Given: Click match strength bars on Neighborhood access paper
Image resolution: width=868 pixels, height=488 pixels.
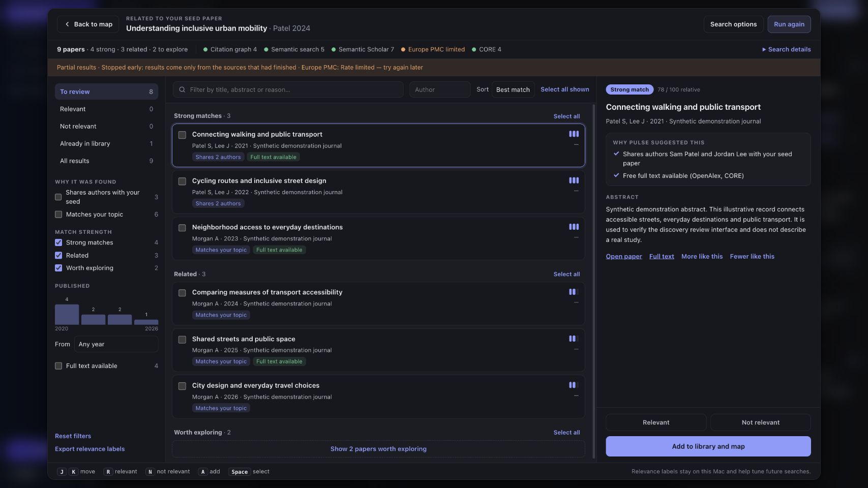Looking at the screenshot, I should coord(574,227).
